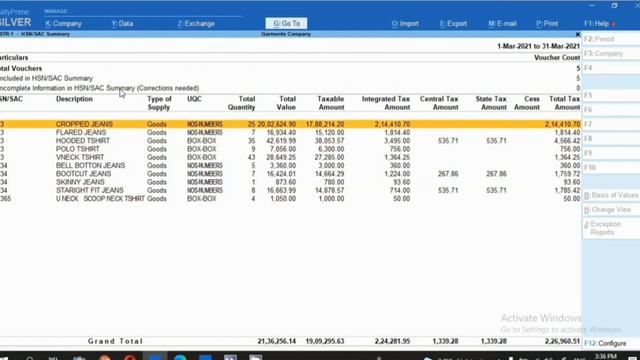Click Cropped Jeans taxable amount 17,88,214.20
This screenshot has width=640, height=360.
pos(325,124)
